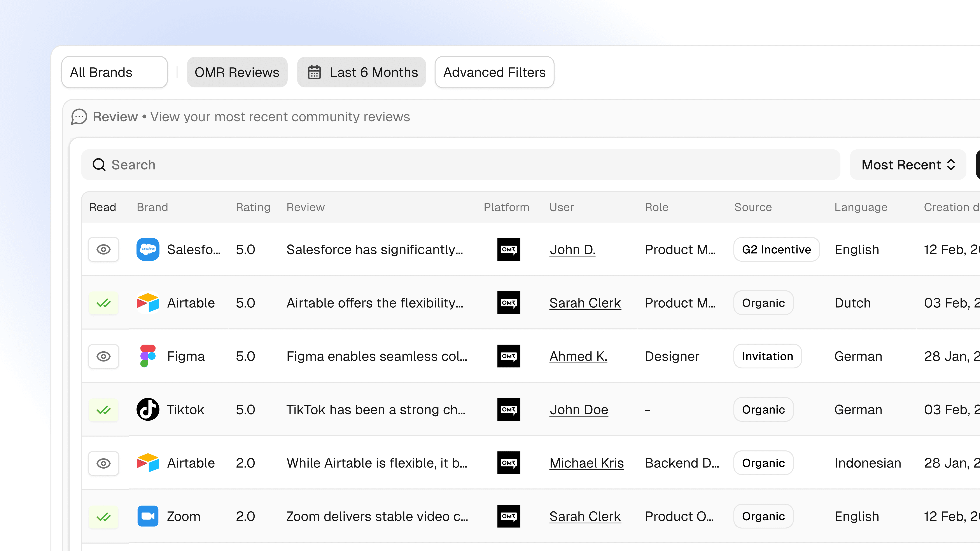The width and height of the screenshot is (980, 551).
Task: Mark the Salesforce review as read
Action: pyautogui.click(x=103, y=249)
